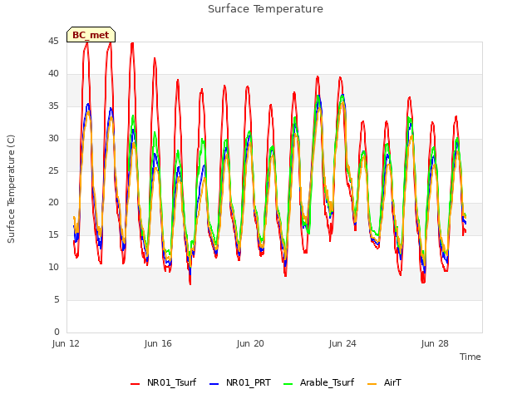Click the 45 y-axis tick label
This screenshot has width=532, height=399.
53,42
